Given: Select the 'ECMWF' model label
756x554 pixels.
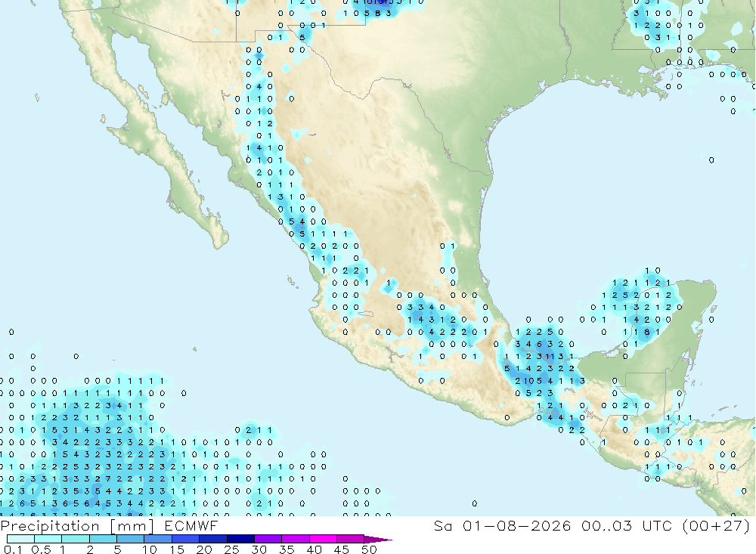Looking at the screenshot, I should pyautogui.click(x=191, y=525).
